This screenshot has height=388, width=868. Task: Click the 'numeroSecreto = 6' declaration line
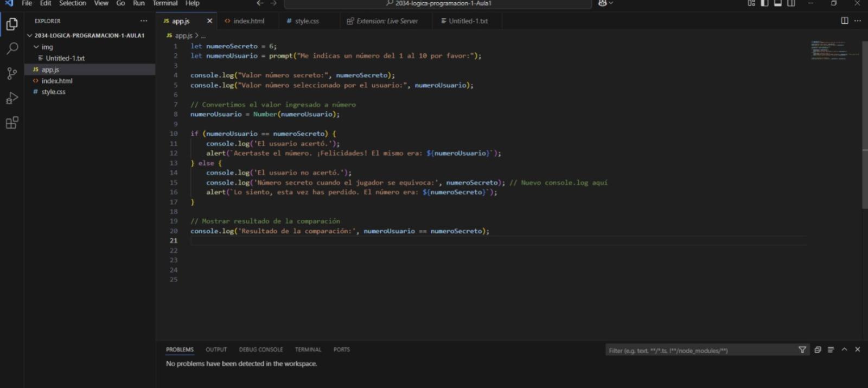pos(233,46)
